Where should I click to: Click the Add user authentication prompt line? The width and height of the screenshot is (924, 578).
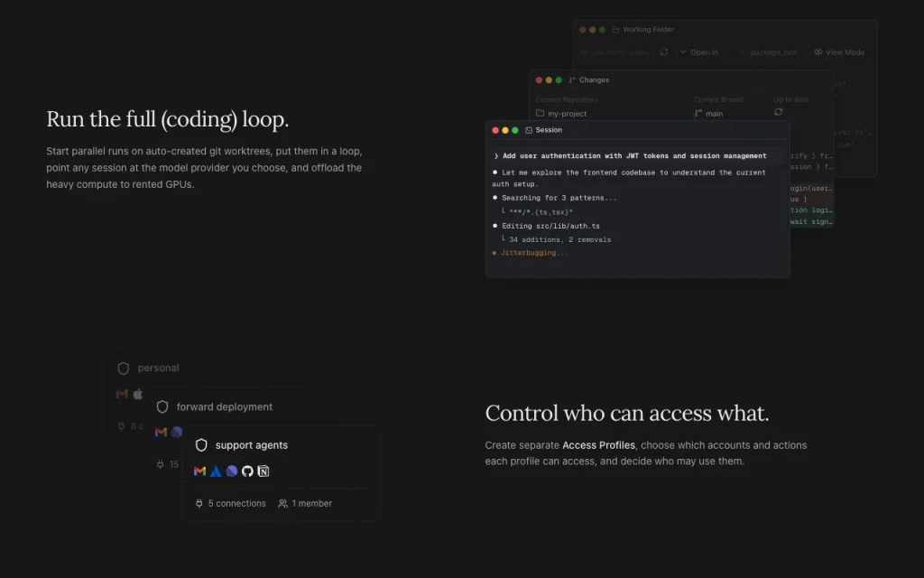click(630, 156)
